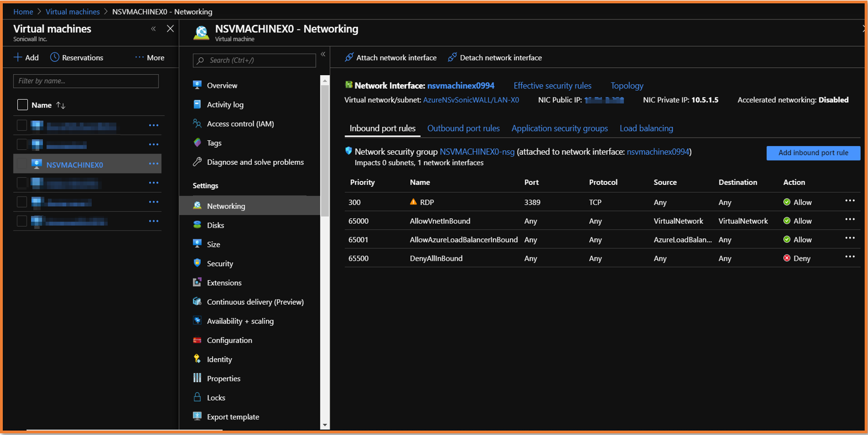
Task: Focus the Filter by name field
Action: click(86, 81)
